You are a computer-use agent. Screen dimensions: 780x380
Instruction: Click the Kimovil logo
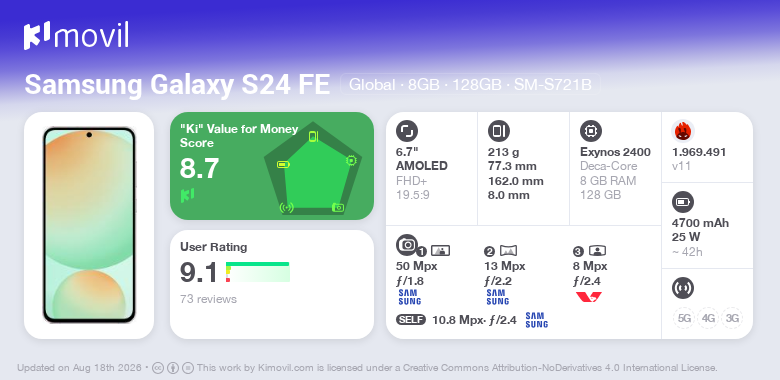pyautogui.click(x=76, y=35)
